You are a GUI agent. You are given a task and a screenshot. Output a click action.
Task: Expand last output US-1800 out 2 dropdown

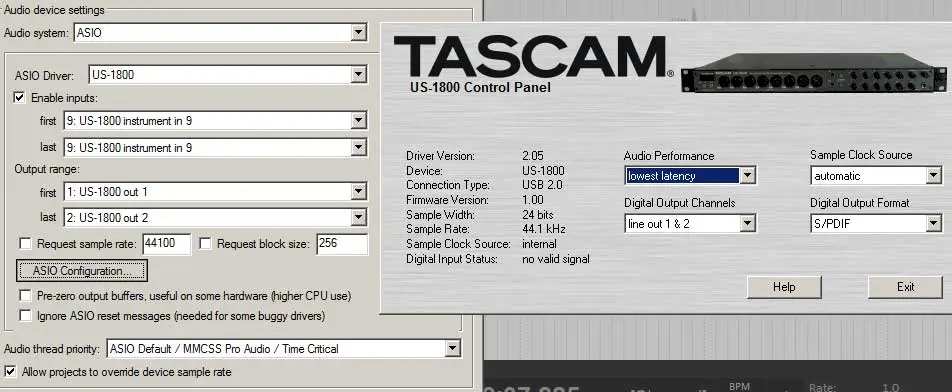click(359, 217)
